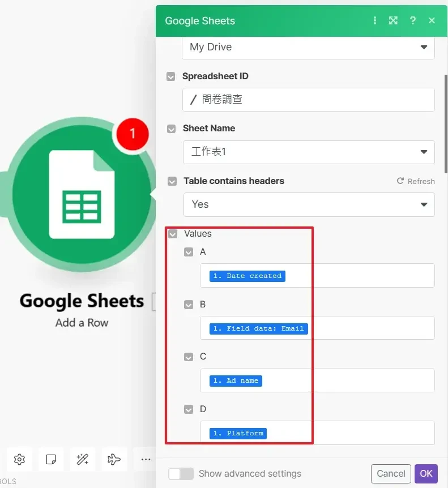Open the My Drive dropdown
Viewport: 448px width, 488px height.
pyautogui.click(x=308, y=48)
